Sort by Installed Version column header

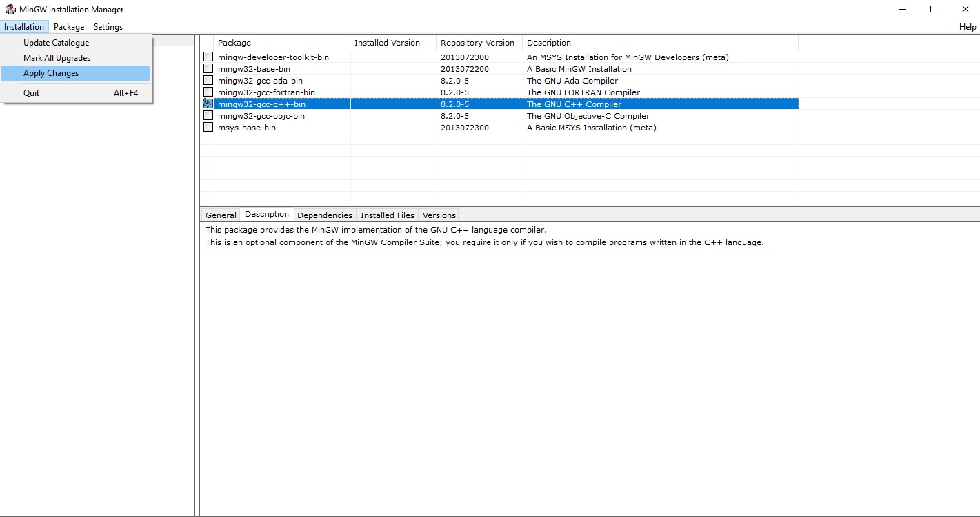[x=394, y=43]
